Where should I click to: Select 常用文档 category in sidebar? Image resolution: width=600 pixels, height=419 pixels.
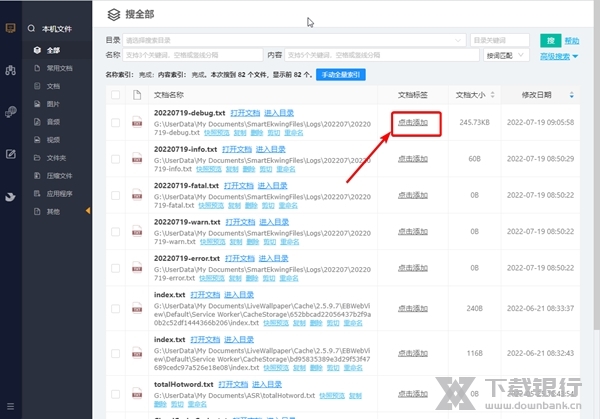[59, 68]
